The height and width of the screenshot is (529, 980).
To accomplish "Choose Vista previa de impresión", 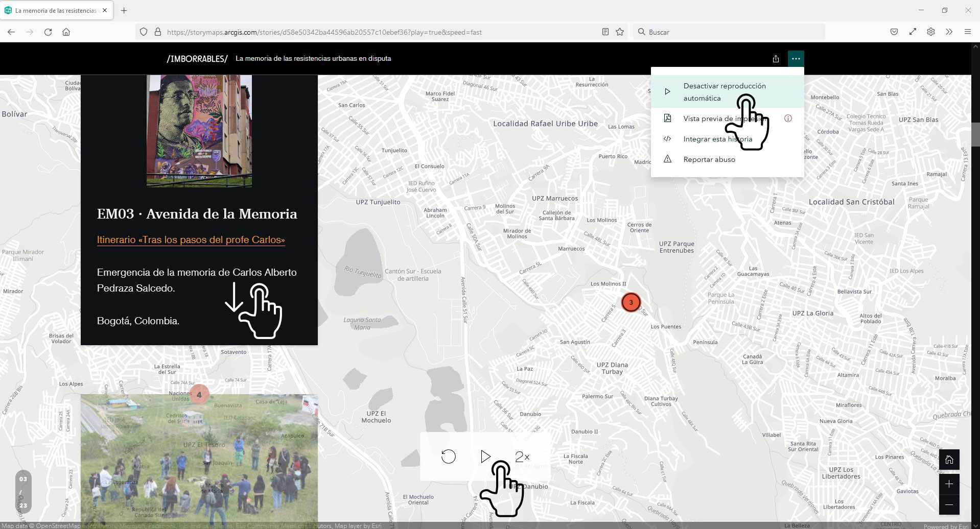I will click(727, 118).
